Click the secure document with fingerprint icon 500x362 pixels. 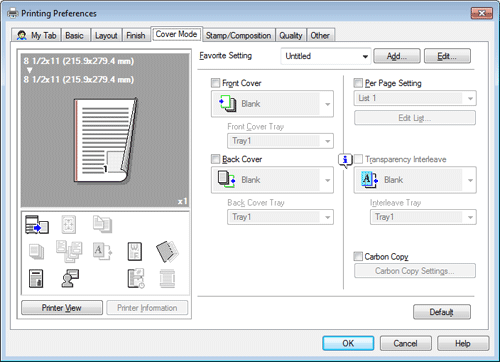coord(36,278)
